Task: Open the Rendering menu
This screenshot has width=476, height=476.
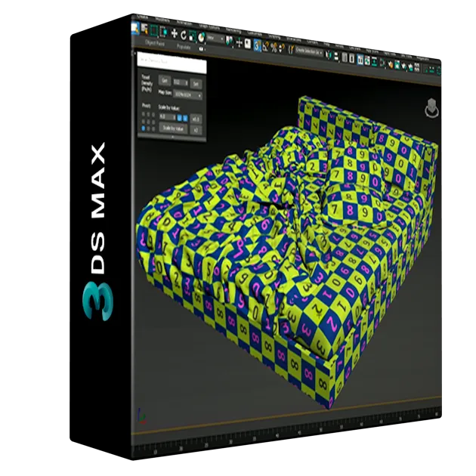Action: coord(233,31)
